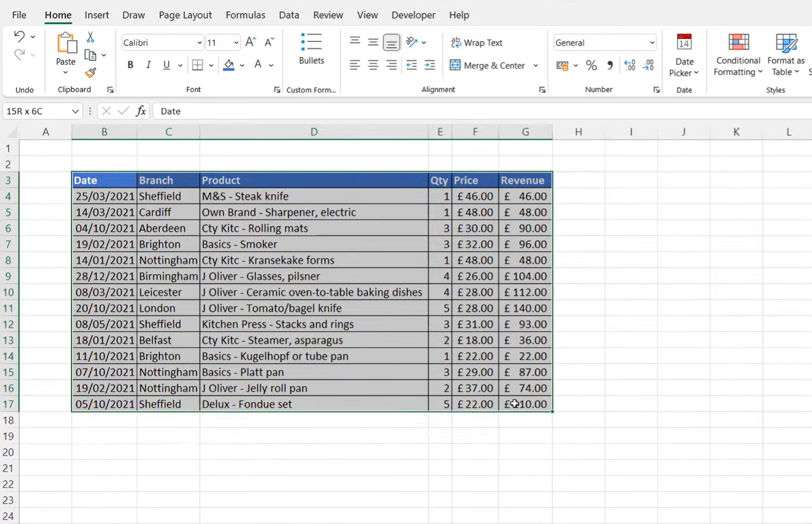The width and height of the screenshot is (812, 524).
Task: Click the Format Painter brush icon
Action: pyautogui.click(x=91, y=73)
